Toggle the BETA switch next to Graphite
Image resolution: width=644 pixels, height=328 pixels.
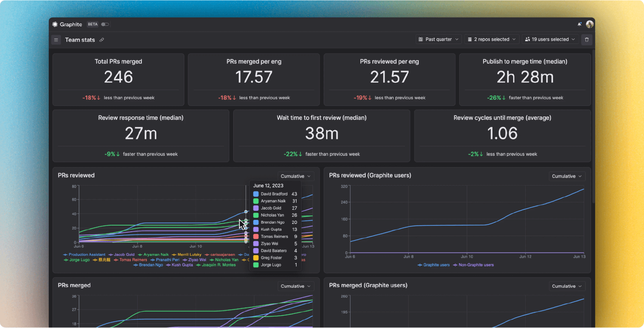click(x=105, y=24)
